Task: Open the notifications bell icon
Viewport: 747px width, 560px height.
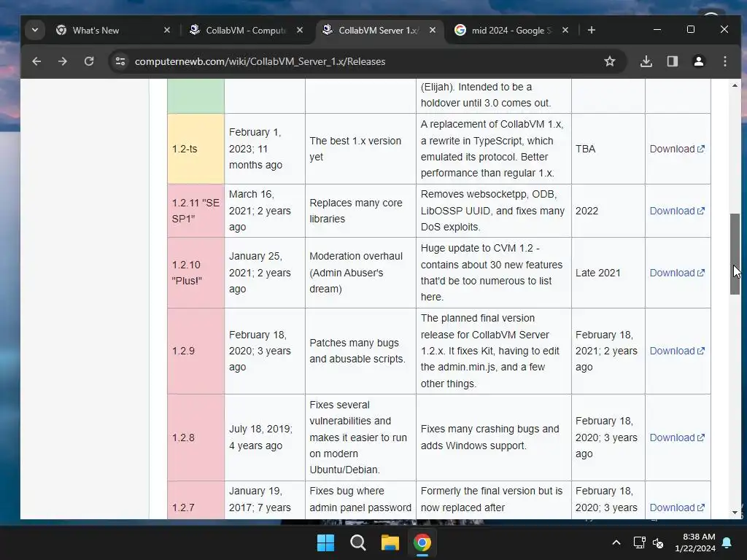Action: tap(727, 542)
